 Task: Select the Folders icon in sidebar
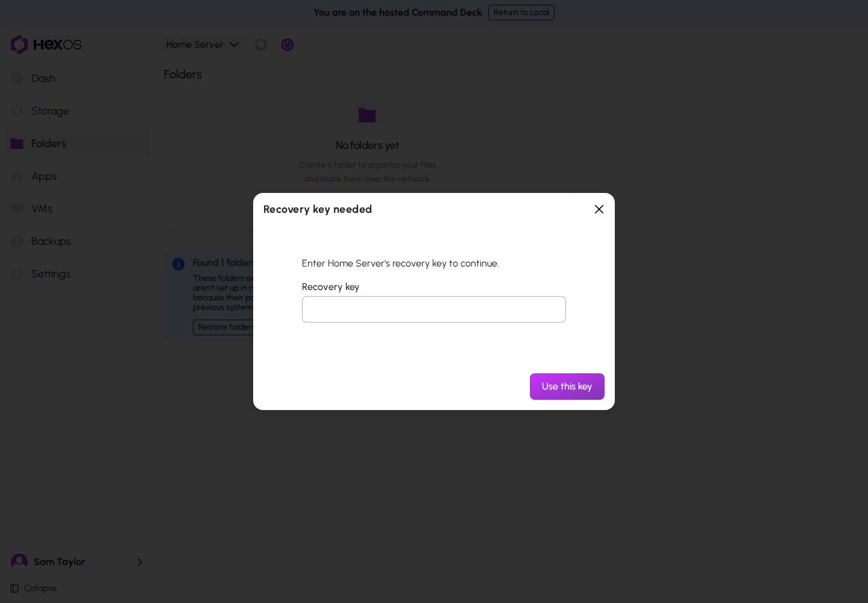point(17,144)
